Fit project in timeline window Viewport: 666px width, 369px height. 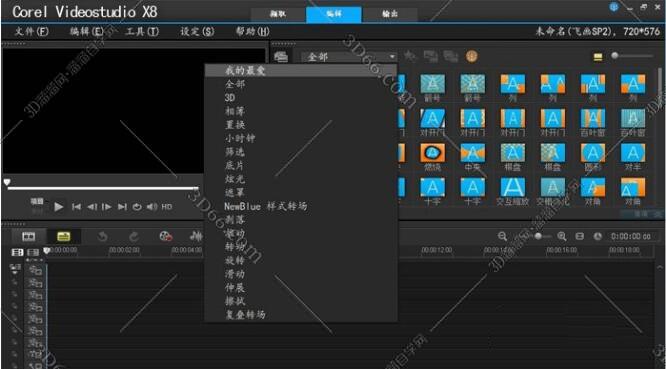point(579,237)
